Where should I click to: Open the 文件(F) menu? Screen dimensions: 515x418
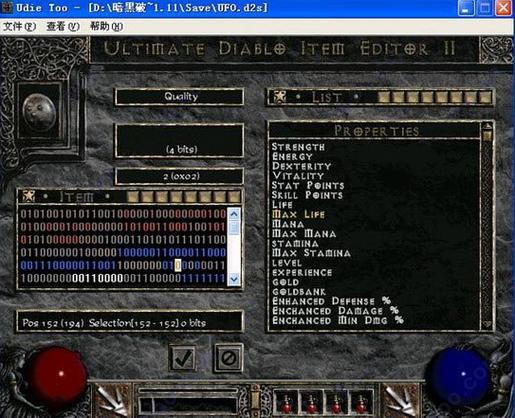coord(19,26)
